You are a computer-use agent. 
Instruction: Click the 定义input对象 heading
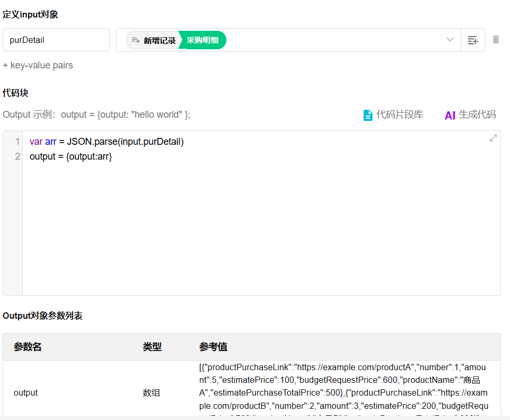[30, 15]
